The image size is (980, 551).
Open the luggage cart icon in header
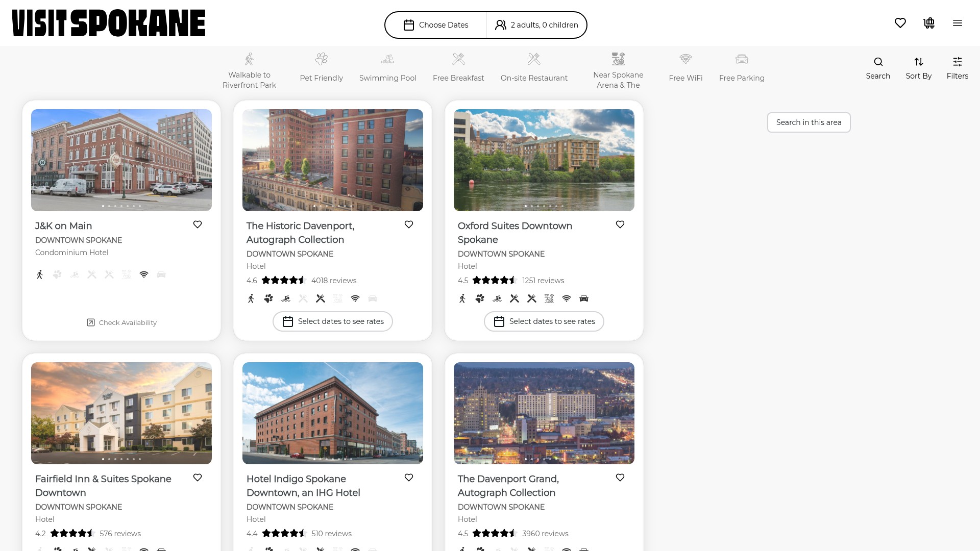(x=929, y=23)
